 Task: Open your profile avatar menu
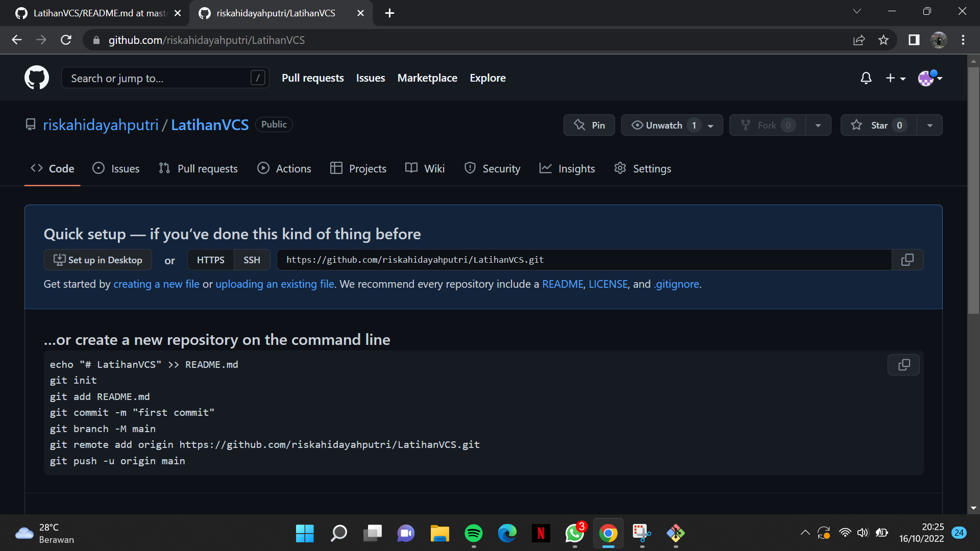pyautogui.click(x=930, y=78)
